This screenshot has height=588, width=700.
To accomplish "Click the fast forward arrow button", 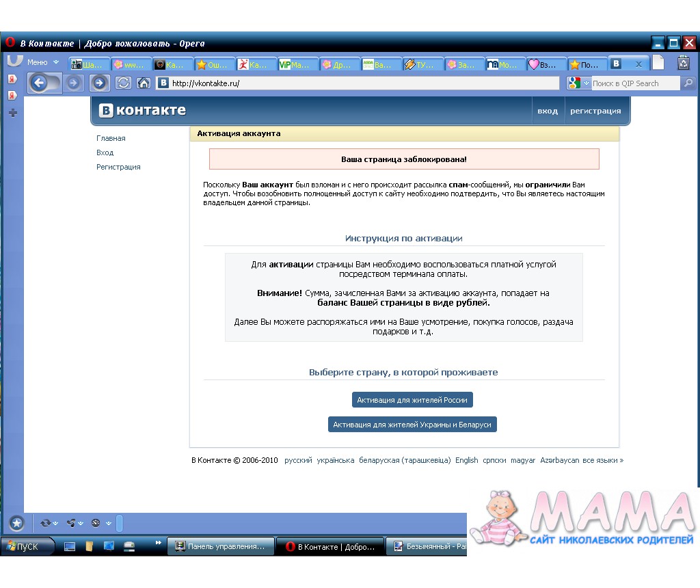I will 100,83.
